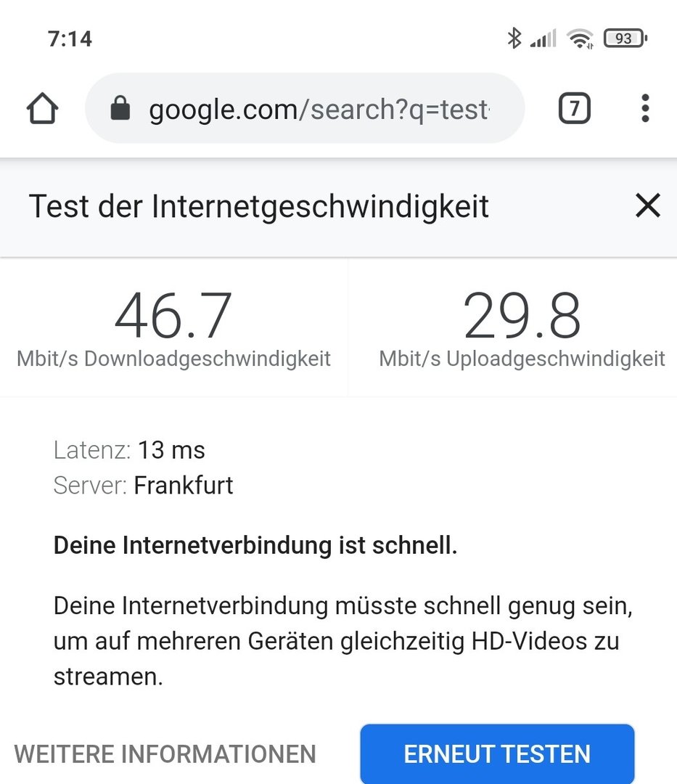Open the three-dot browser menu
The height and width of the screenshot is (784, 677).
click(645, 108)
